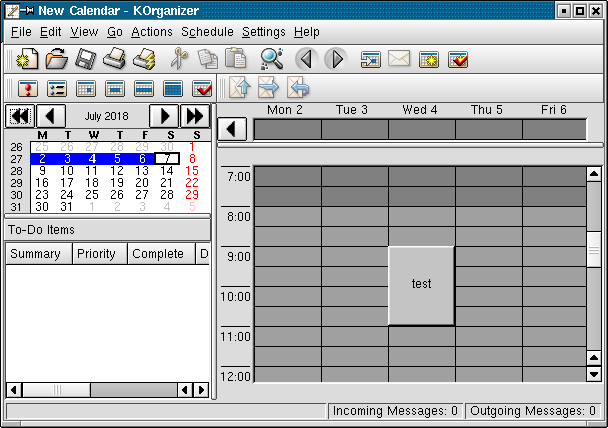Go backward with the round left arrow
This screenshot has height=428, width=608.
[306, 59]
